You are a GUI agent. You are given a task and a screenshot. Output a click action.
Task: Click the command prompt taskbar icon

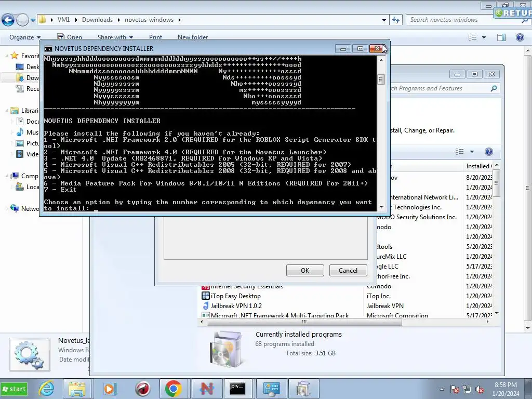click(237, 389)
